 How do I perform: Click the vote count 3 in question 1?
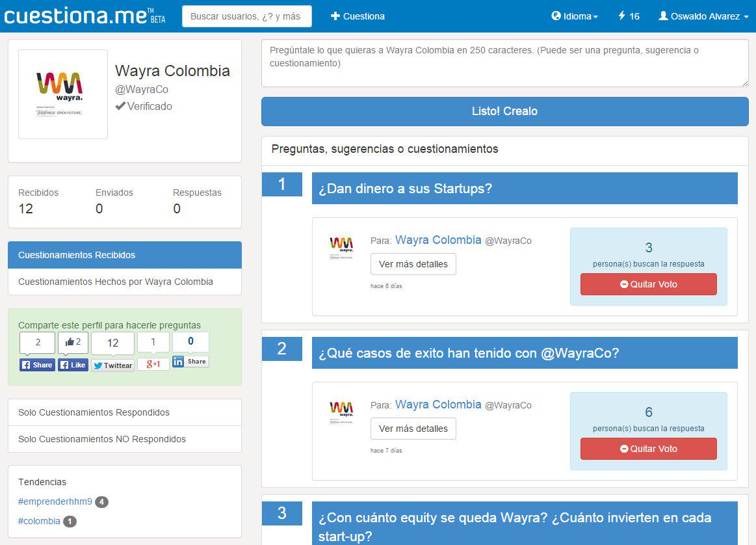pos(649,248)
